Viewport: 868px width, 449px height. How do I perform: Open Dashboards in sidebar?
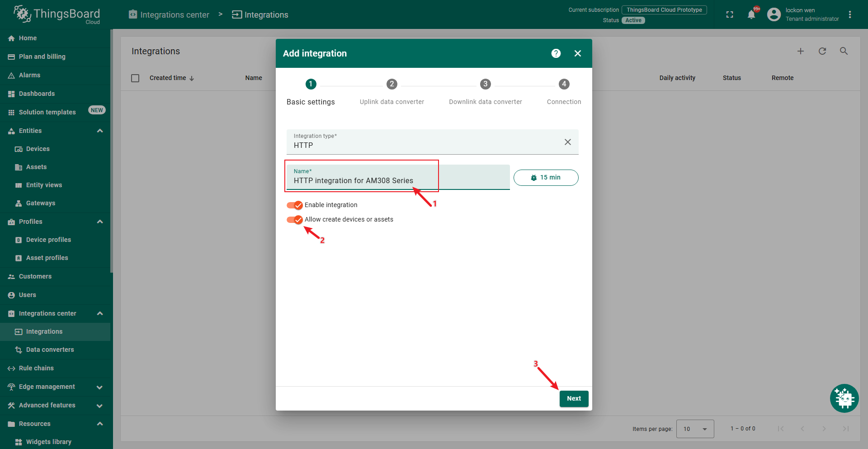(55, 94)
